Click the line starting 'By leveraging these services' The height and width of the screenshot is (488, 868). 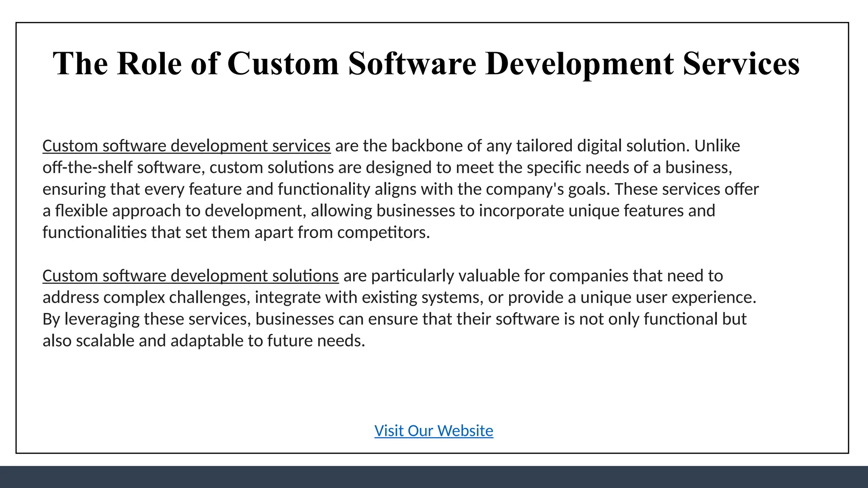[x=395, y=319]
